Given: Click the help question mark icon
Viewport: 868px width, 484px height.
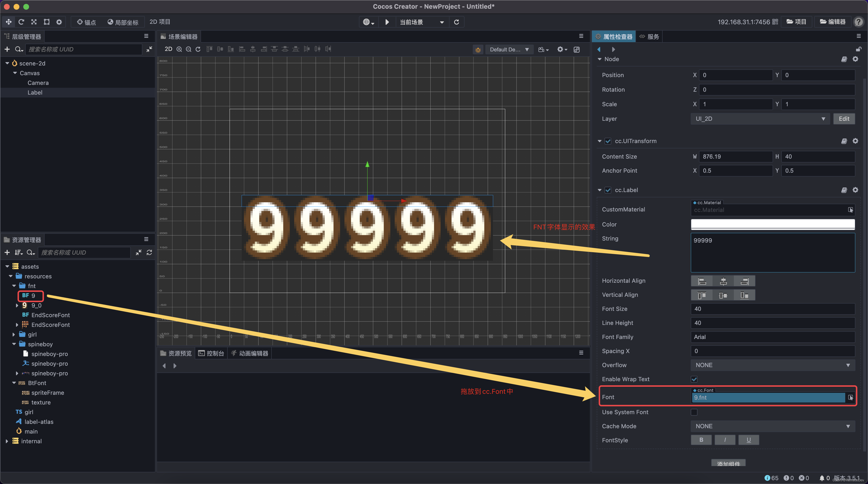Looking at the screenshot, I should pos(858,22).
